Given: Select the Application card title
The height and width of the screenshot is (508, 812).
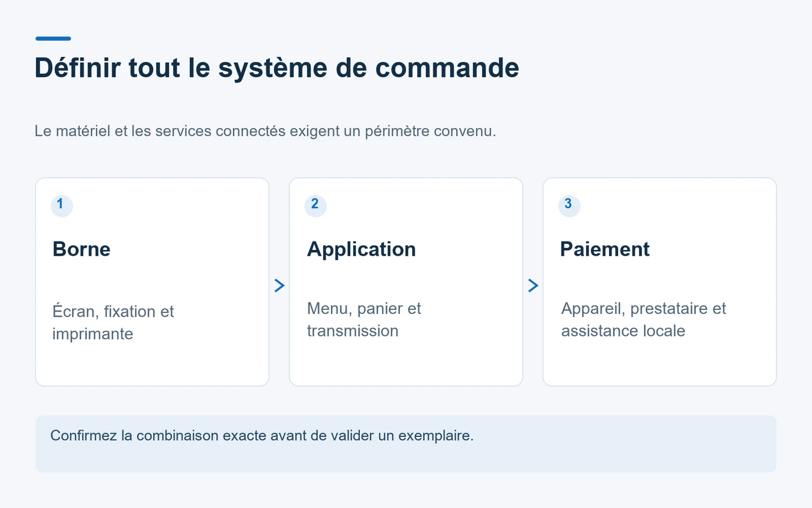Looking at the screenshot, I should click(x=361, y=249).
